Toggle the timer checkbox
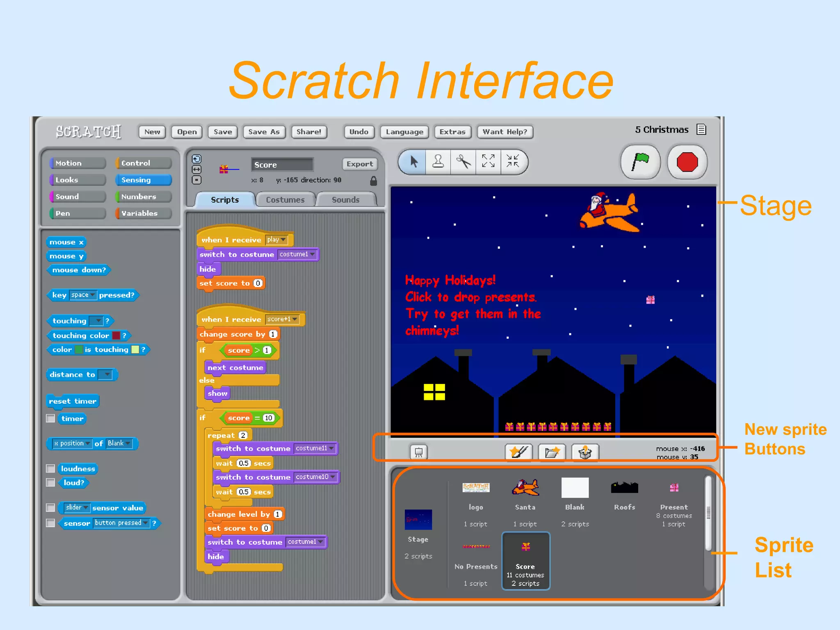Image resolution: width=840 pixels, height=630 pixels. click(x=50, y=418)
